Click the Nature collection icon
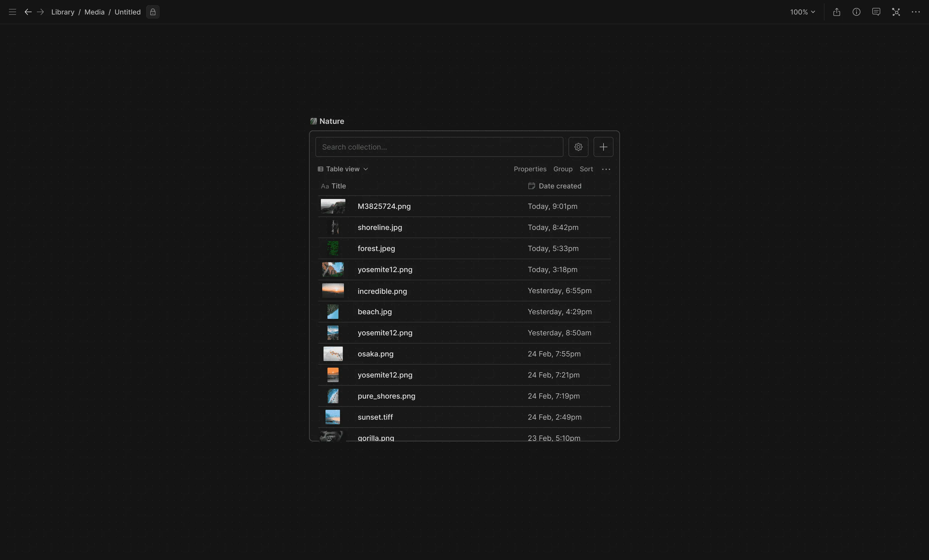The height and width of the screenshot is (560, 929). pos(313,121)
